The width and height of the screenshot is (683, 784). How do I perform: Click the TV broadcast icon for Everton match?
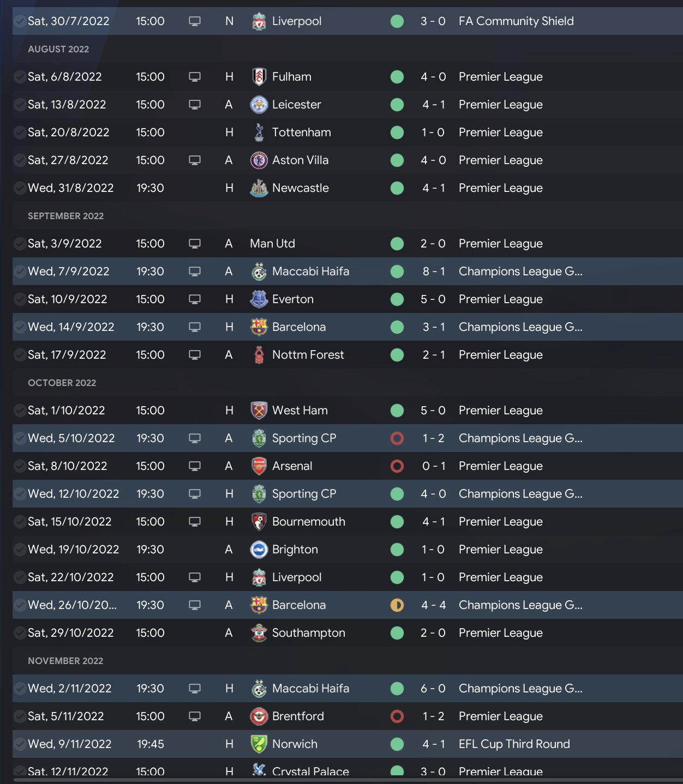tap(195, 299)
